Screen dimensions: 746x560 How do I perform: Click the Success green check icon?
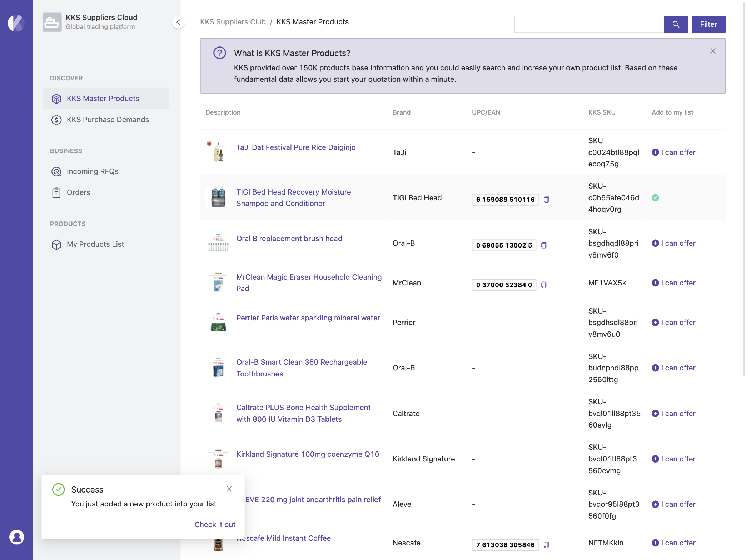(58, 490)
